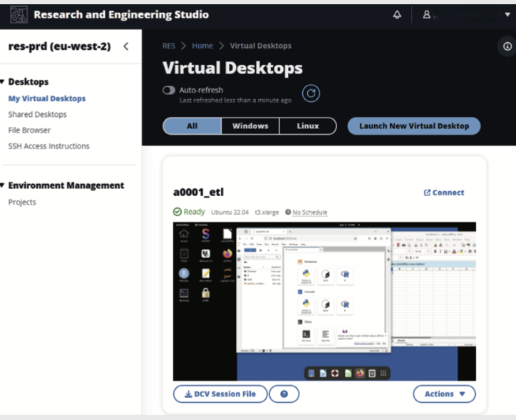Image resolution: width=516 pixels, height=420 pixels.
Task: Collapse the Environment Management section
Action: pyautogui.click(x=3, y=185)
